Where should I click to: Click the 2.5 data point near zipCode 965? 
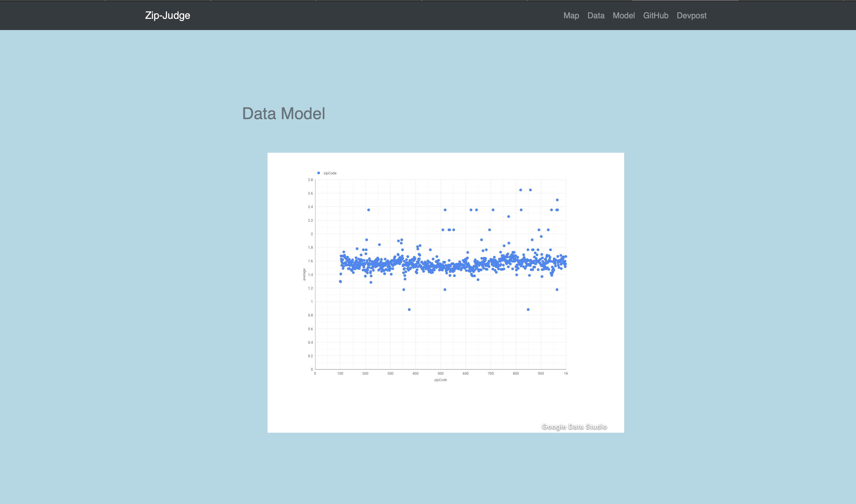pos(557,200)
